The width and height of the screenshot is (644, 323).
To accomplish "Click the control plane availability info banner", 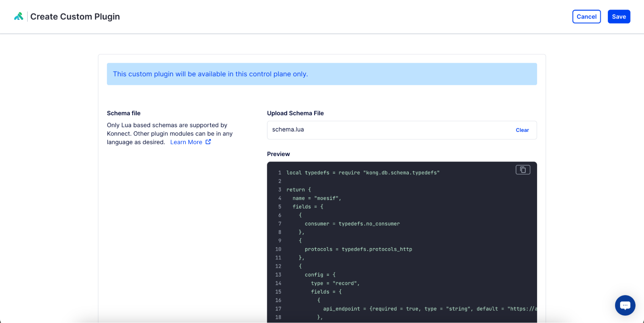I will coord(322,74).
